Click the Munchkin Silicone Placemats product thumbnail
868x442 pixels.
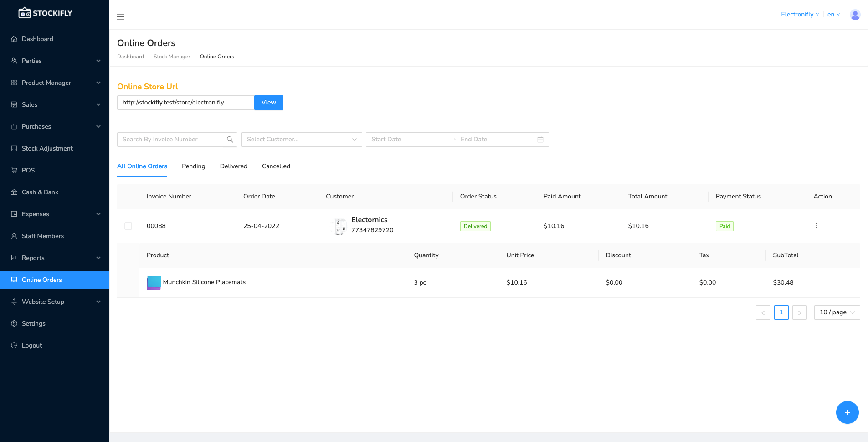click(154, 282)
